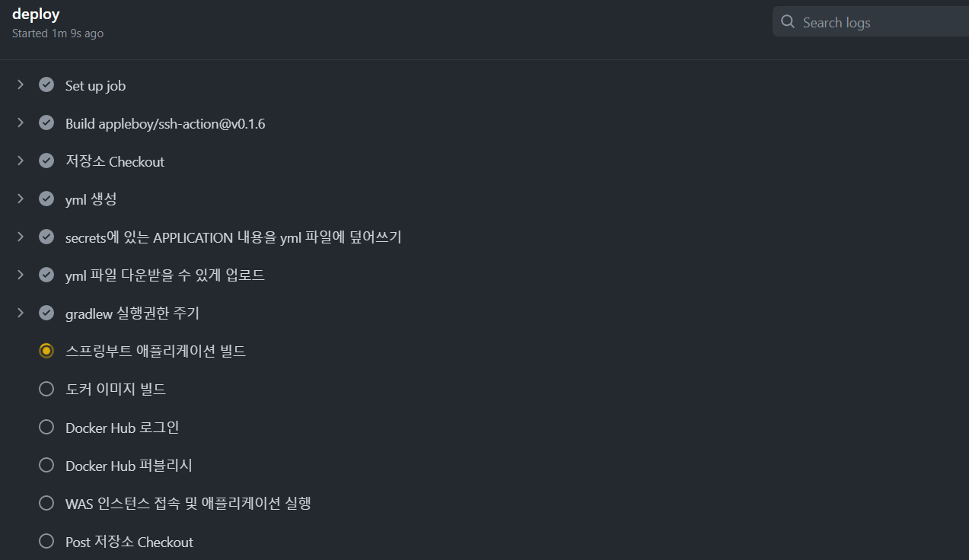Open the 스프링부트 애플리케이션 빌드 step log

pyautogui.click(x=155, y=352)
